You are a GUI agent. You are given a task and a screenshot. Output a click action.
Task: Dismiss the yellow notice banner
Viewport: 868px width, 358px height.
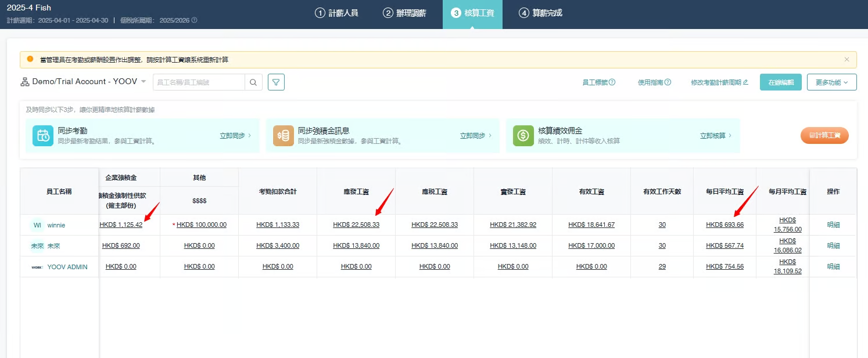(x=847, y=59)
